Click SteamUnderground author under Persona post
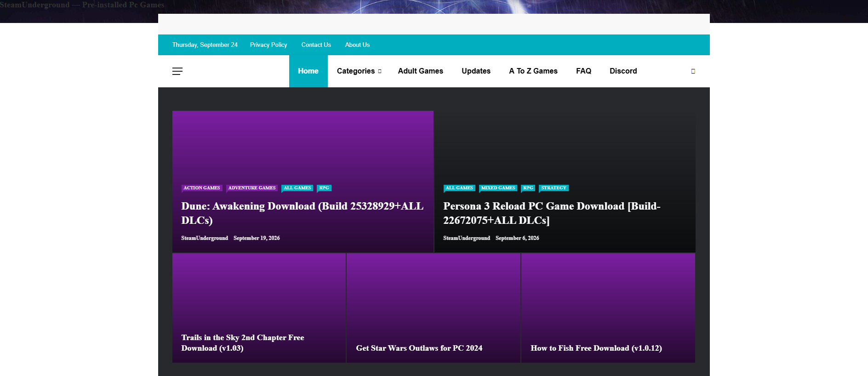The width and height of the screenshot is (868, 376). click(467, 238)
